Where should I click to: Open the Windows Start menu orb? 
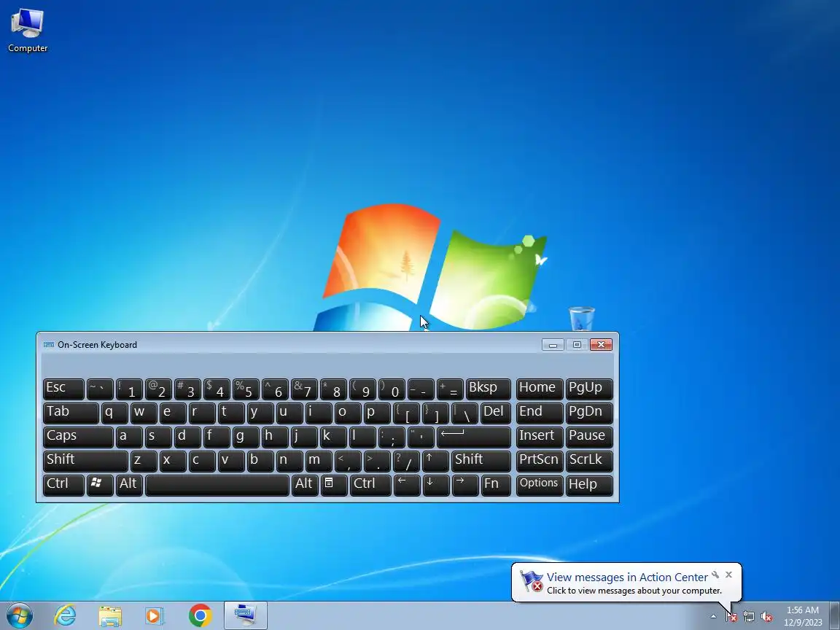[19, 615]
